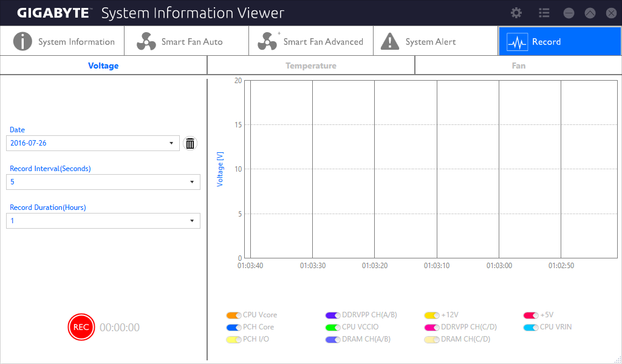This screenshot has width=622, height=364.
Task: Start recording with the red REC button
Action: point(81,327)
